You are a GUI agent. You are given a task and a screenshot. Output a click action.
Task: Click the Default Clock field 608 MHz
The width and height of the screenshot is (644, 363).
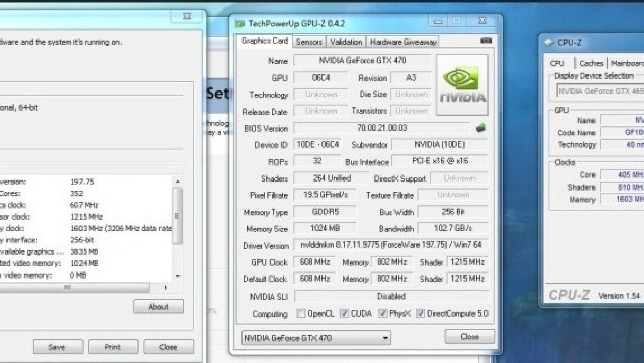(x=315, y=279)
